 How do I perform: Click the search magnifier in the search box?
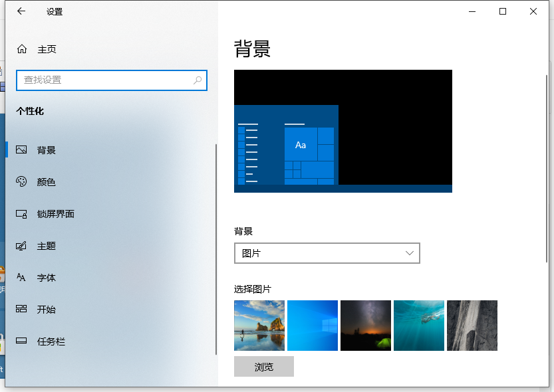(197, 80)
